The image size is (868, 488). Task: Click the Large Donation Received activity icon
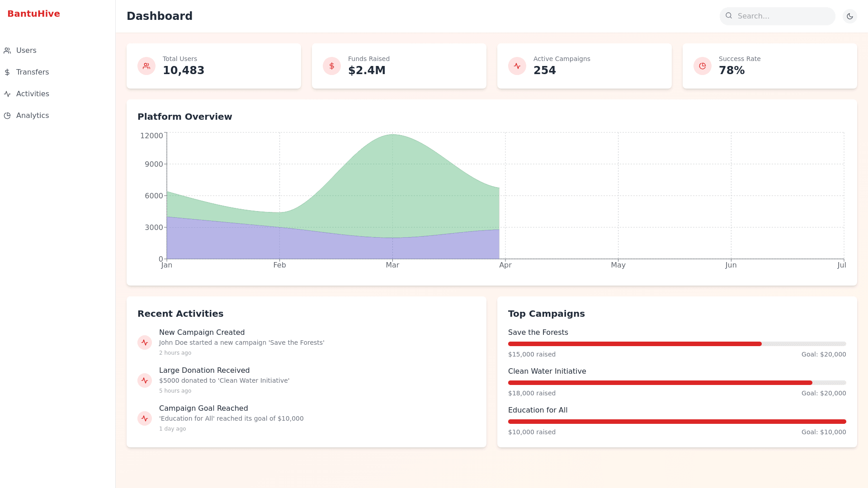pos(145,380)
